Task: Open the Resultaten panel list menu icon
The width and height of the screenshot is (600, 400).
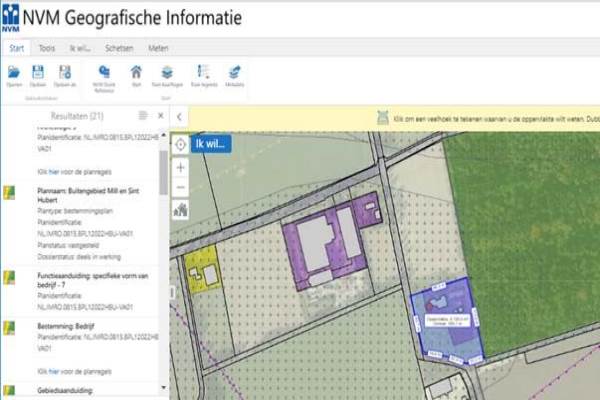Action: [x=143, y=115]
